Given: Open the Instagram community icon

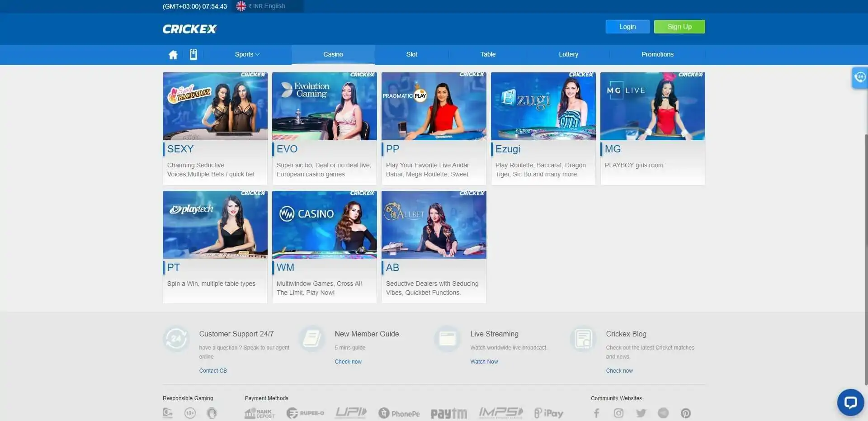Looking at the screenshot, I should tap(618, 413).
